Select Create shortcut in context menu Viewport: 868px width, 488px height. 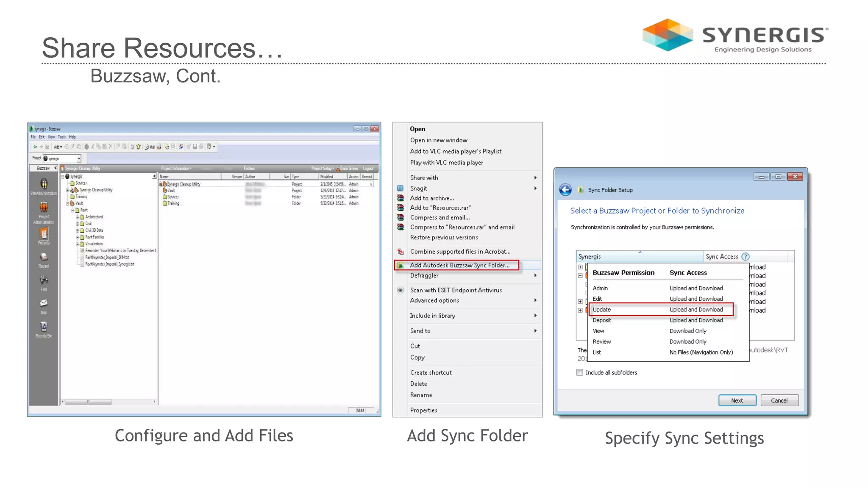pos(431,373)
